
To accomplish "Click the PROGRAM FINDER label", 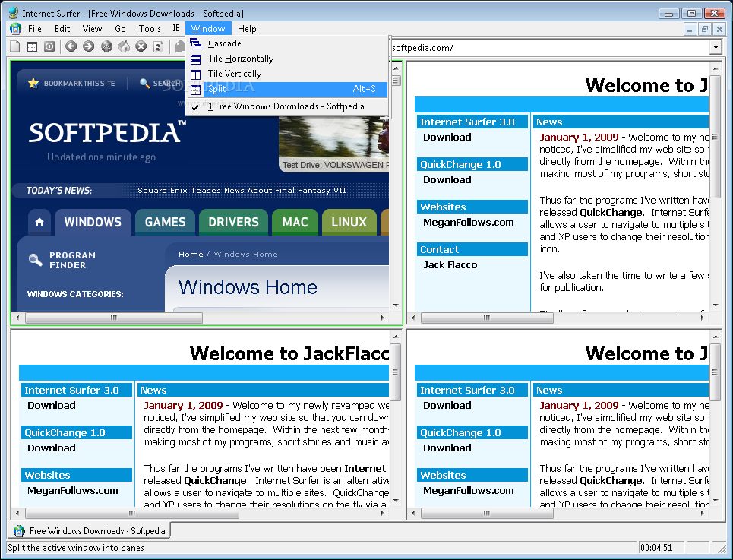I will coord(72,260).
